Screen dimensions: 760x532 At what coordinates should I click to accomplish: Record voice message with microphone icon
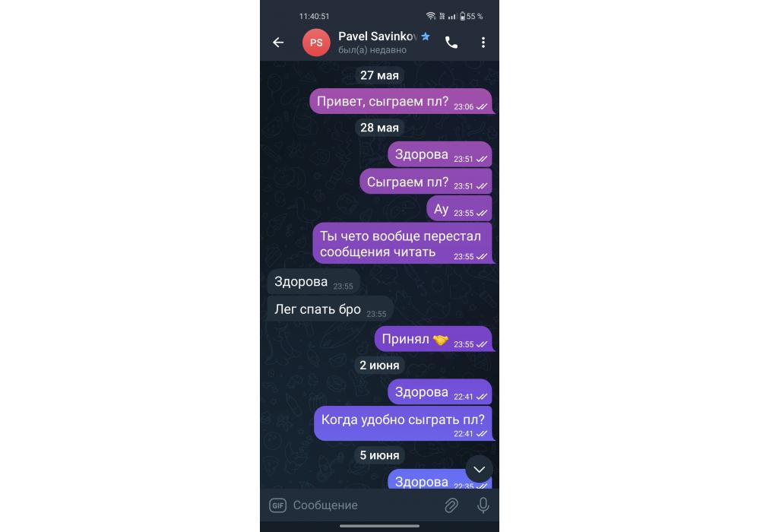[483, 505]
